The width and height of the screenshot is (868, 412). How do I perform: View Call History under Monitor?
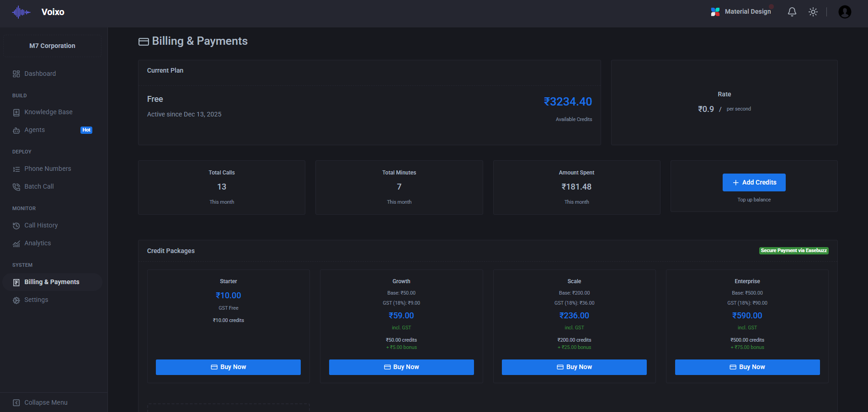(x=41, y=225)
